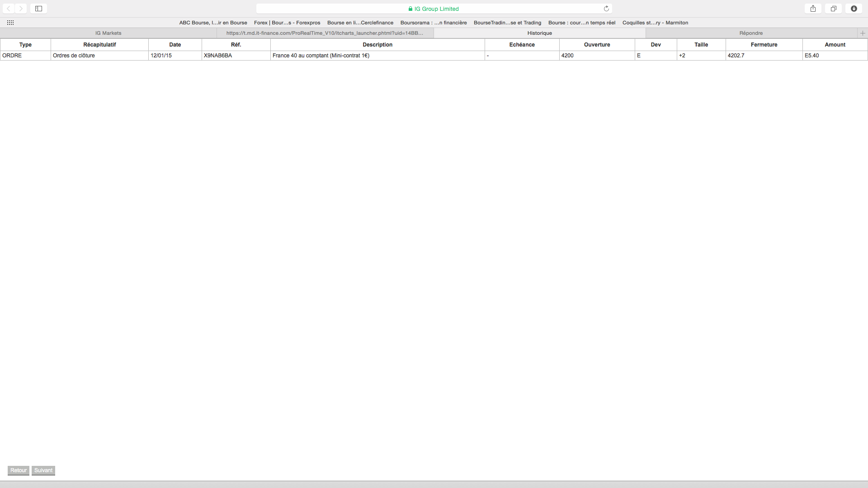The height and width of the screenshot is (488, 868).
Task: Click the Retour button
Action: pos(19,470)
